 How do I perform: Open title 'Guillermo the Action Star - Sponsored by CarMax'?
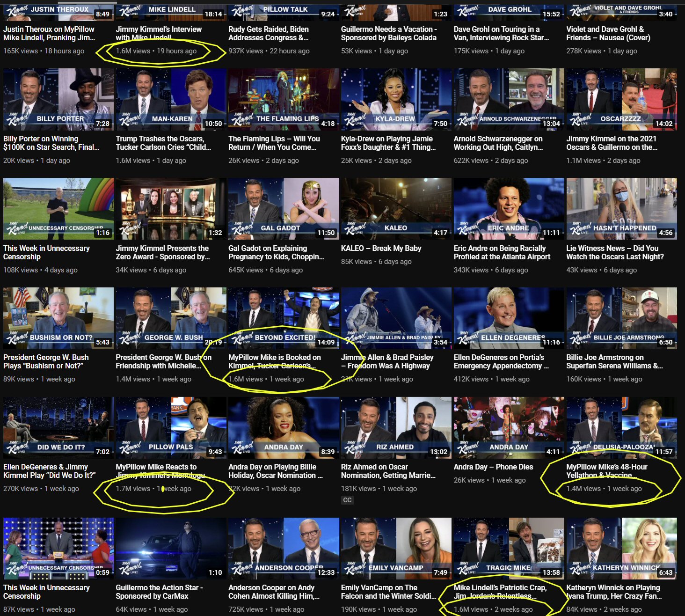click(160, 592)
